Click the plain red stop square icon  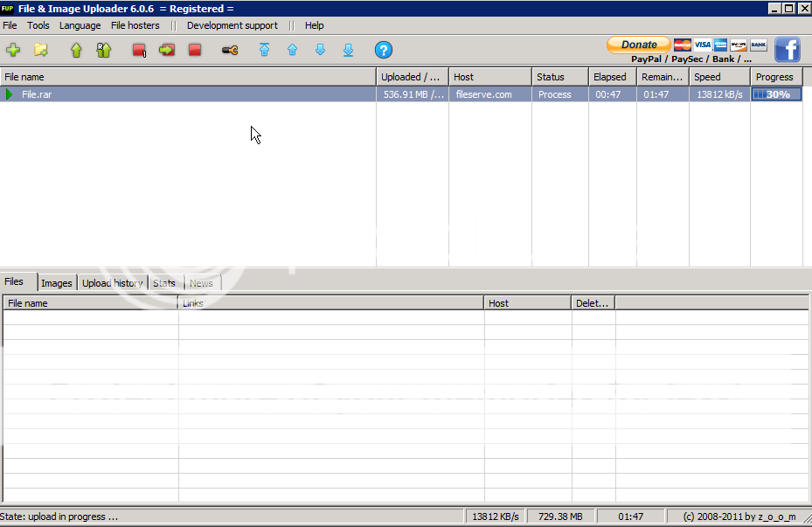(x=195, y=50)
